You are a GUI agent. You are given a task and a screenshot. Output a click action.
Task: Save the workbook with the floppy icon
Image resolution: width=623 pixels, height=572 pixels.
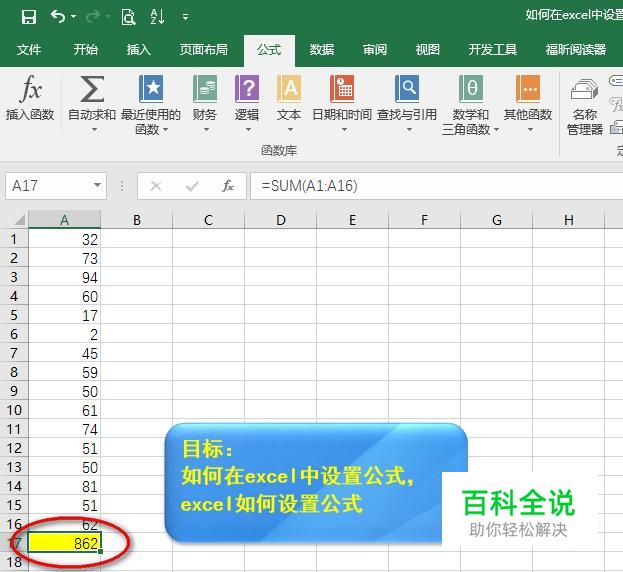point(29,17)
